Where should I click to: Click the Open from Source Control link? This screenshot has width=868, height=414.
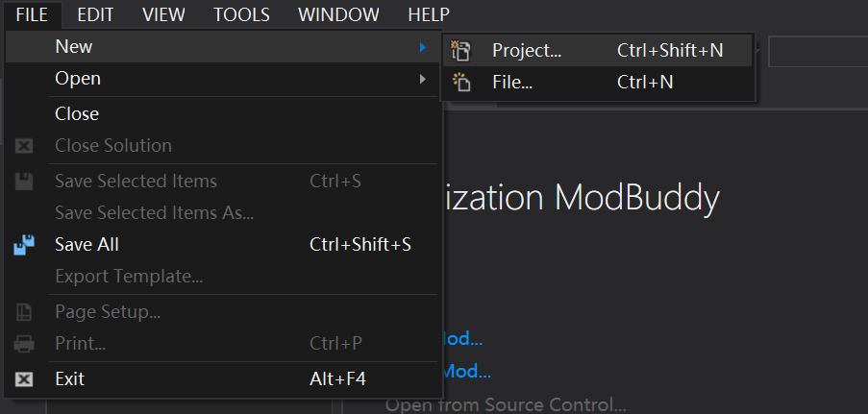[x=506, y=404]
